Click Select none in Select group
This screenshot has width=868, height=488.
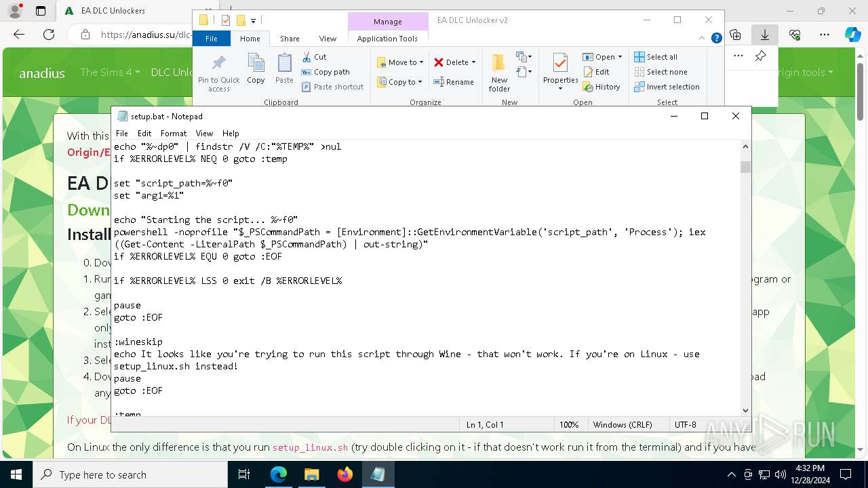[660, 72]
